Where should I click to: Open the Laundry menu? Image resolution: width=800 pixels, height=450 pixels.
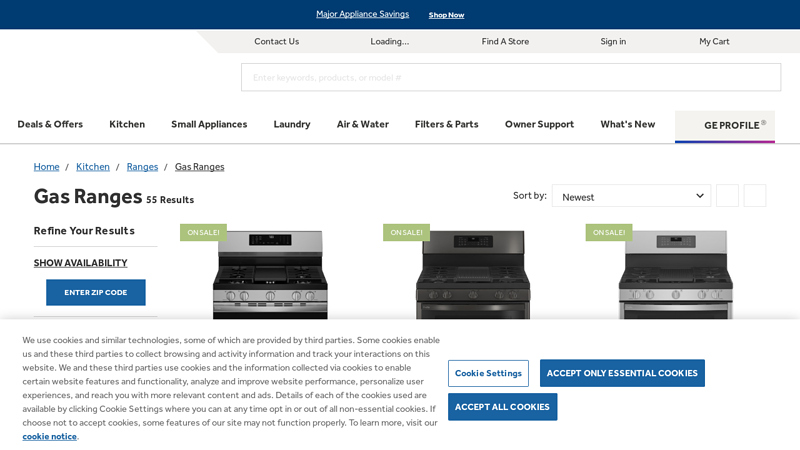292,124
